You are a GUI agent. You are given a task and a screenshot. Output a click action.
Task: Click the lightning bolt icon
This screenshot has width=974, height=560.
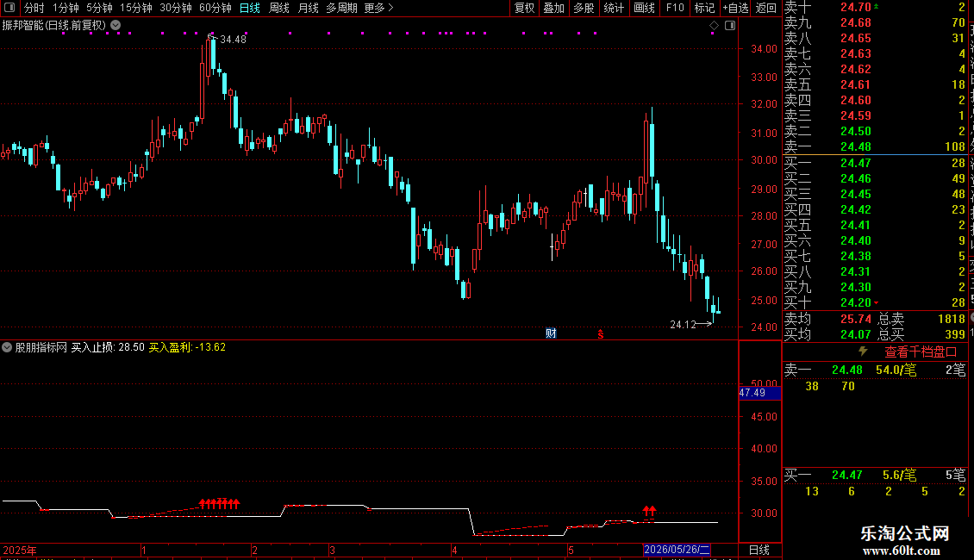coord(863,352)
